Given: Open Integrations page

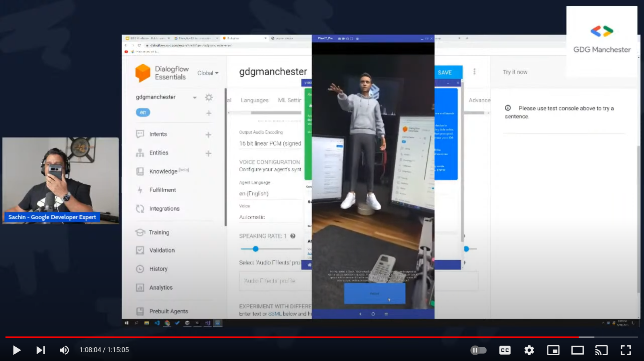Looking at the screenshot, I should tap(164, 209).
